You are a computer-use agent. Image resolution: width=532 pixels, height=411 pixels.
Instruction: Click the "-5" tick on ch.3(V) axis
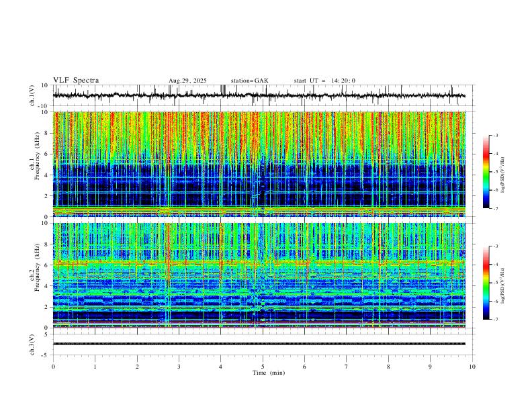46,355
